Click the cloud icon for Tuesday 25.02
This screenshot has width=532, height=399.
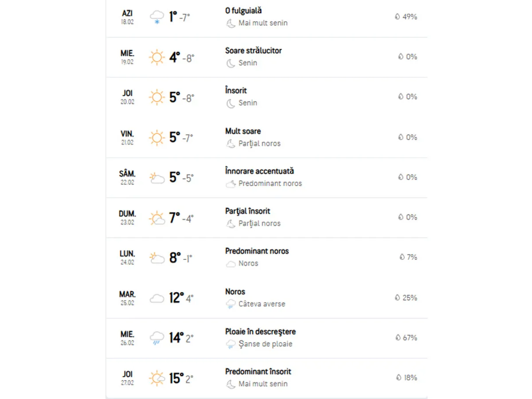coord(156,298)
